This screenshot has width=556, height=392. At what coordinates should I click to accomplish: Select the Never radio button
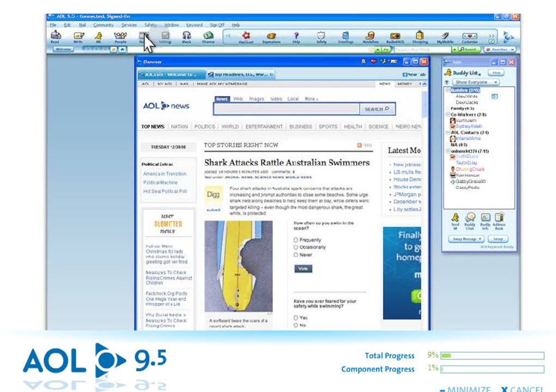click(x=296, y=255)
